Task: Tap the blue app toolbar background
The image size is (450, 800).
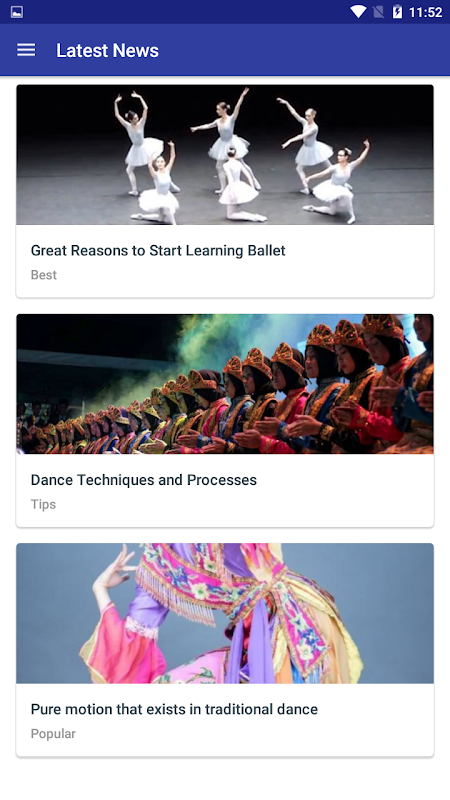Action: coord(306,49)
